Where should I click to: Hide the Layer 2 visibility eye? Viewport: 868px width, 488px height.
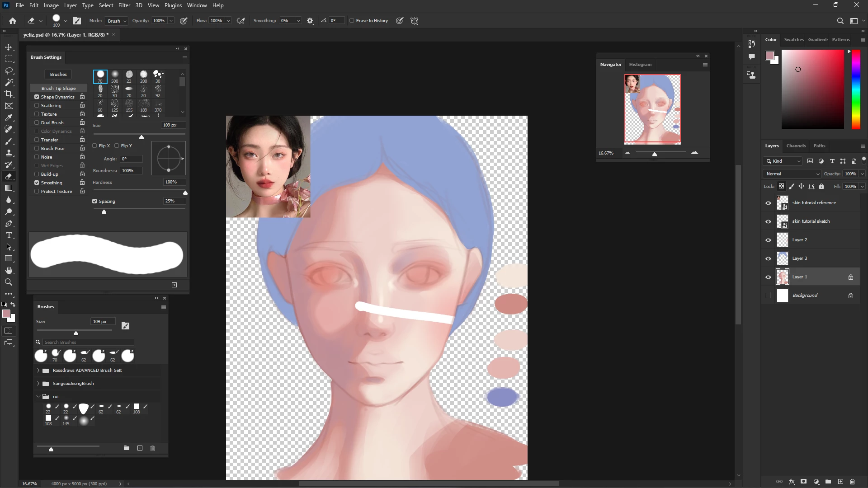click(x=768, y=240)
